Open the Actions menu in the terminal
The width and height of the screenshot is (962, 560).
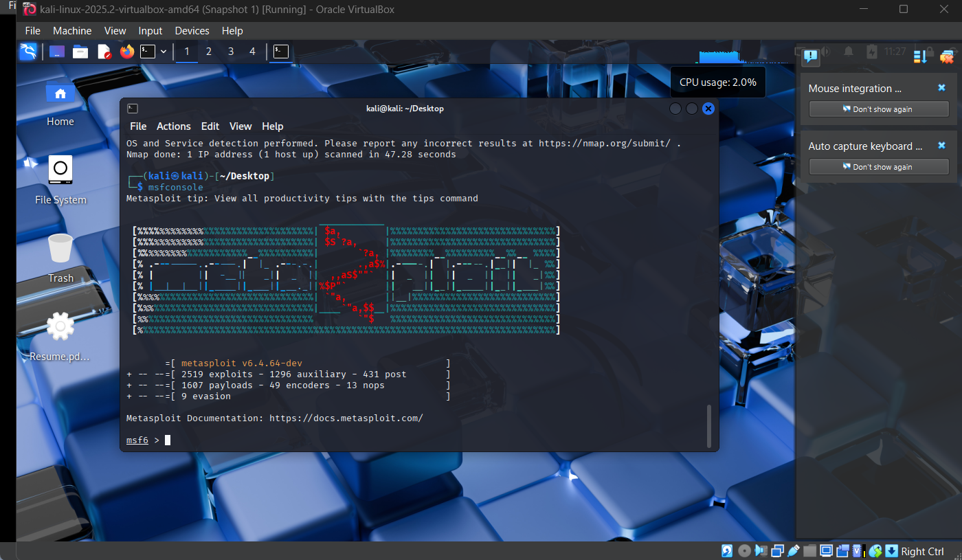point(173,126)
